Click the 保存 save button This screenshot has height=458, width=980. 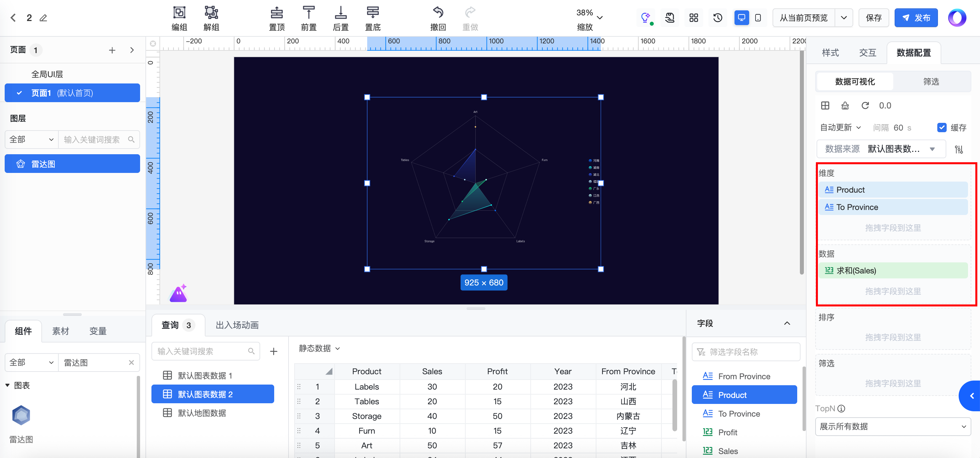[874, 18]
